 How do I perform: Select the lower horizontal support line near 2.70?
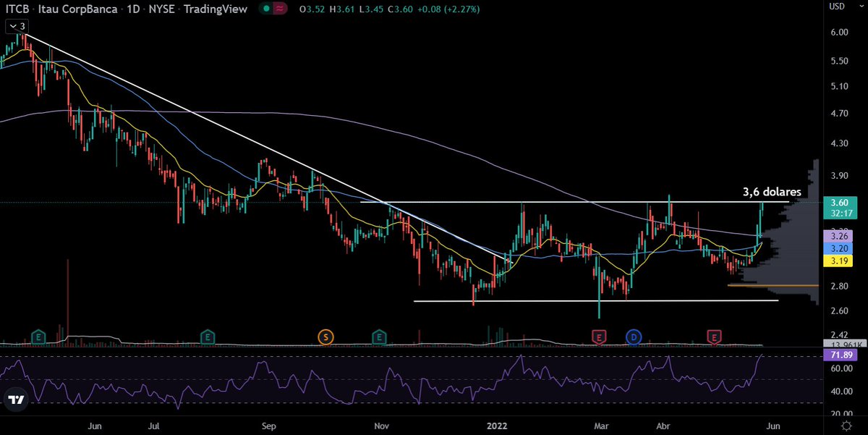(595, 300)
